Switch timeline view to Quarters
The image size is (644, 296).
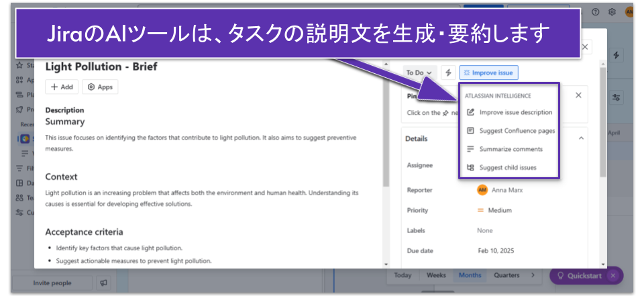pyautogui.click(x=506, y=275)
